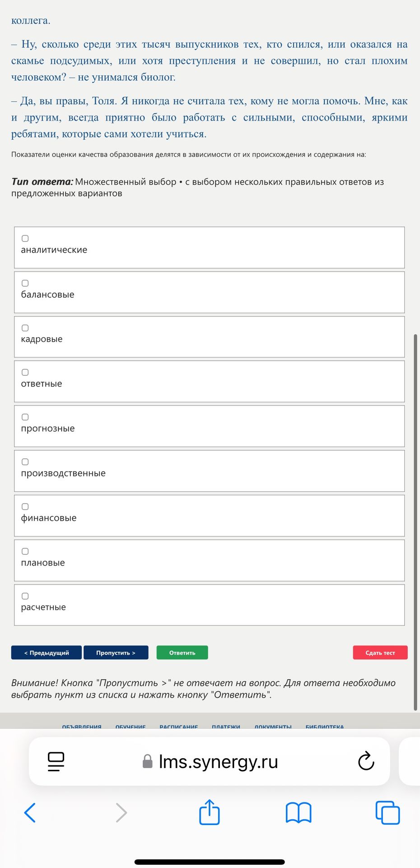Go back using Safari back arrow
This screenshot has width=420, height=868.
click(30, 812)
